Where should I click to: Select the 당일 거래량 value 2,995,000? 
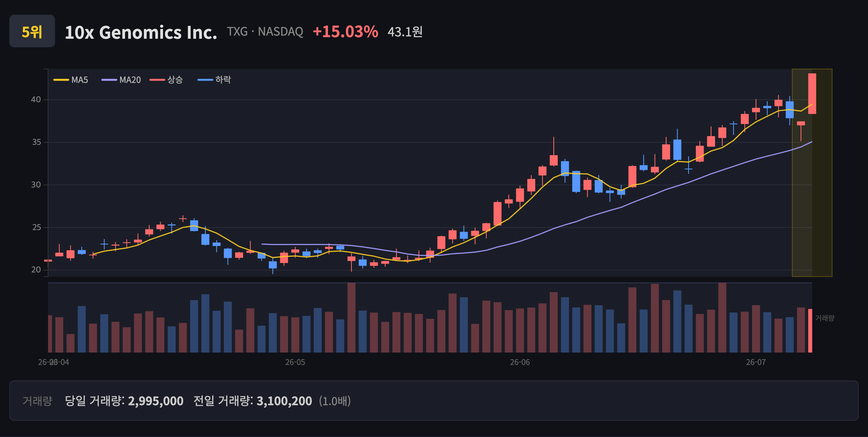coord(156,401)
